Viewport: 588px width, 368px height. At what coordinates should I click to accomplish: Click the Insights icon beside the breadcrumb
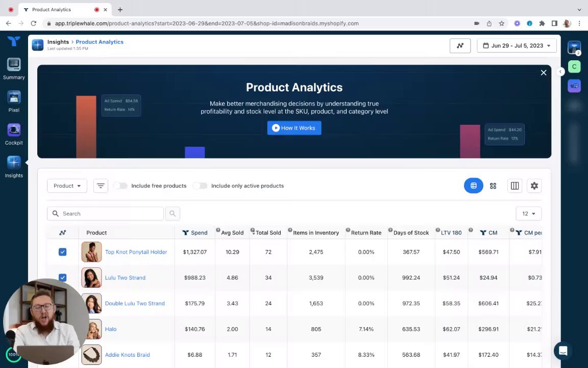(x=37, y=44)
